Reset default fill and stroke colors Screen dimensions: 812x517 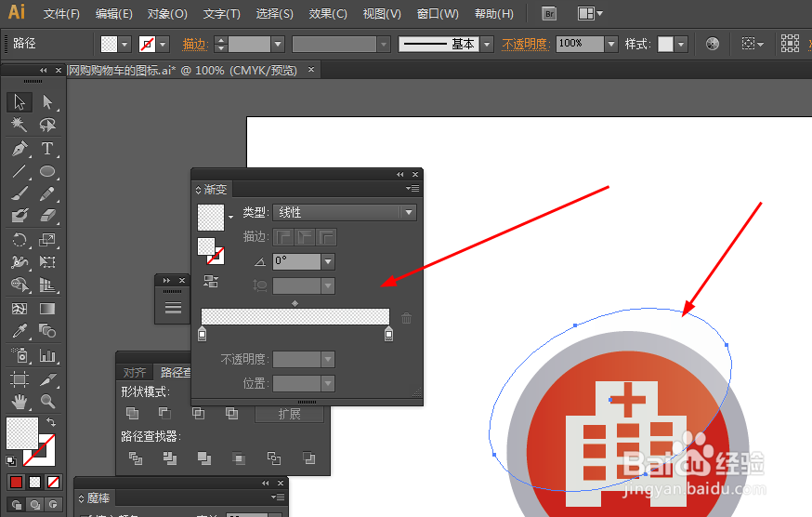(x=11, y=460)
